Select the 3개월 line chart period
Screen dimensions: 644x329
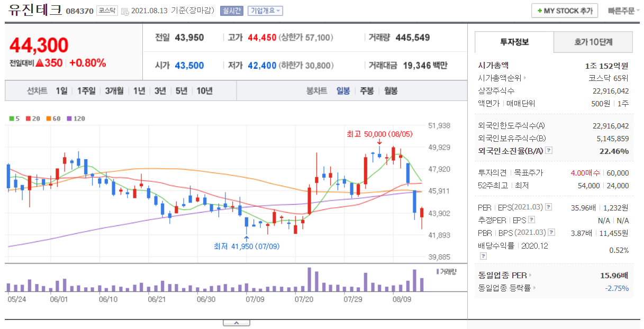point(114,90)
